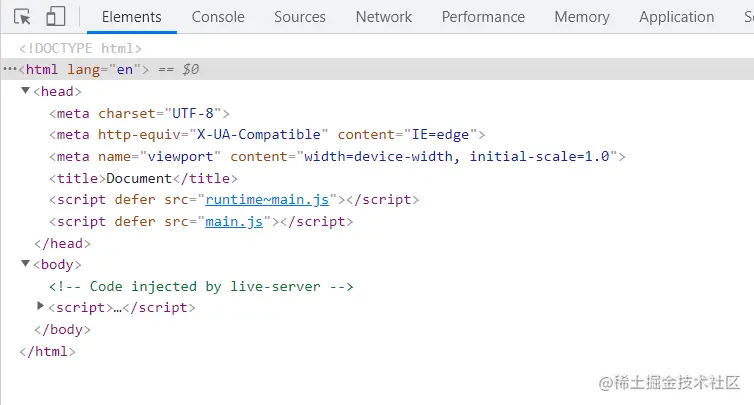Click the "en" lang attribute value

click(x=125, y=69)
